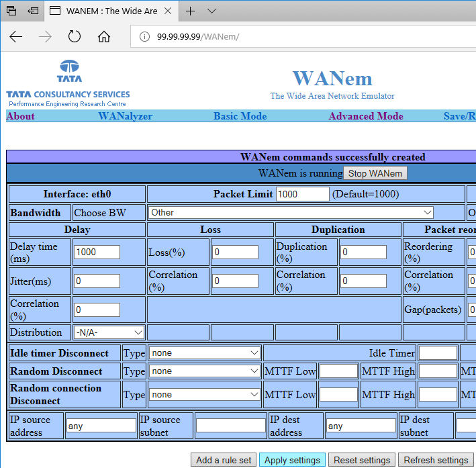Viewport: 476px width, 468px height.
Task: Open the Choose BW bandwidth dropdown
Action: [291, 213]
